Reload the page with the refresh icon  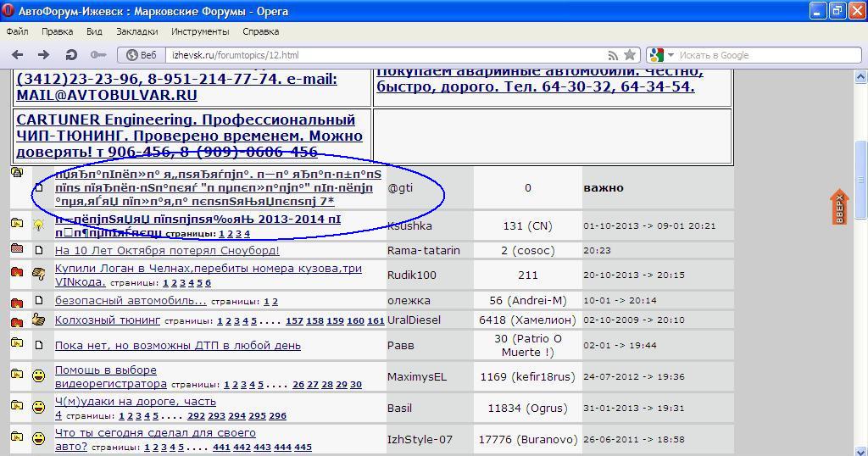71,55
